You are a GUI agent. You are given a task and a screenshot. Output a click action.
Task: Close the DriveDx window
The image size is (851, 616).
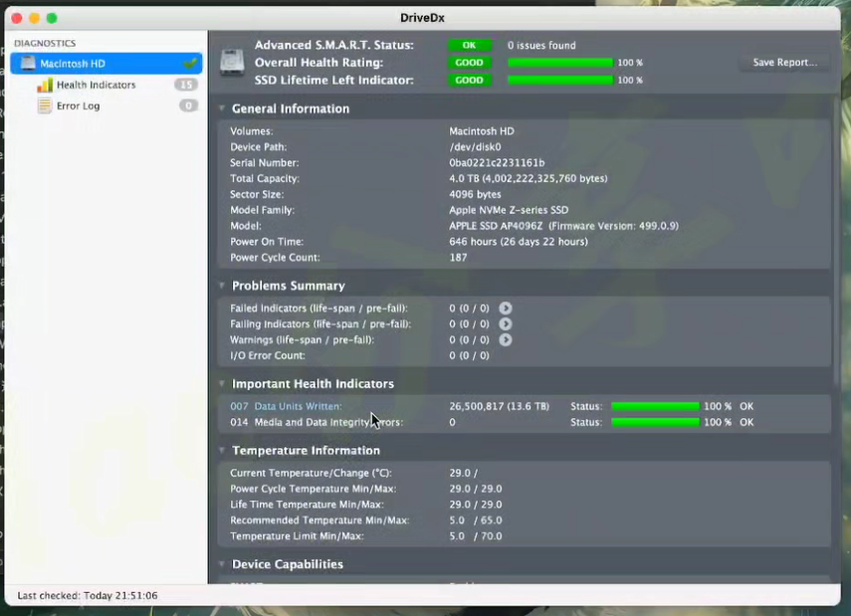pos(17,18)
